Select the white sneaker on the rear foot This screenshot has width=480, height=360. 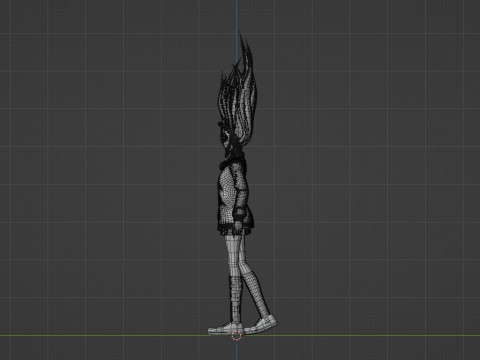[261, 324]
